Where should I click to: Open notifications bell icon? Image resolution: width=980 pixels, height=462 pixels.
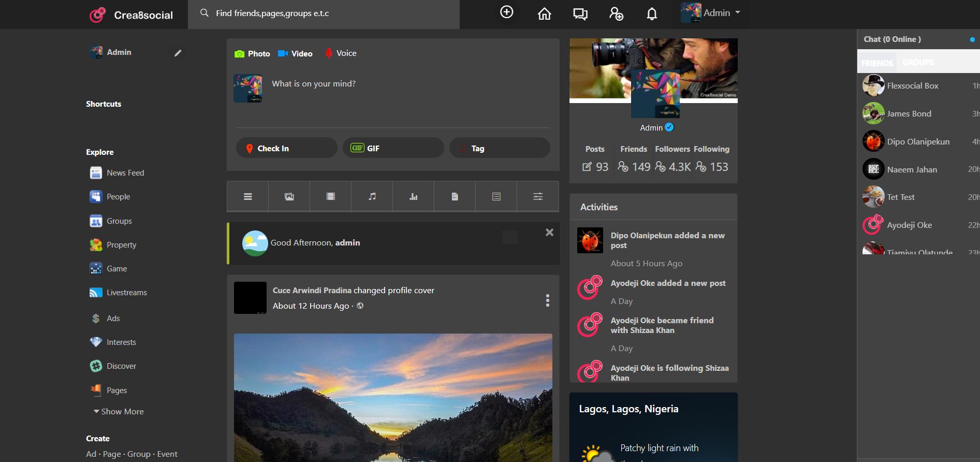pos(652,14)
